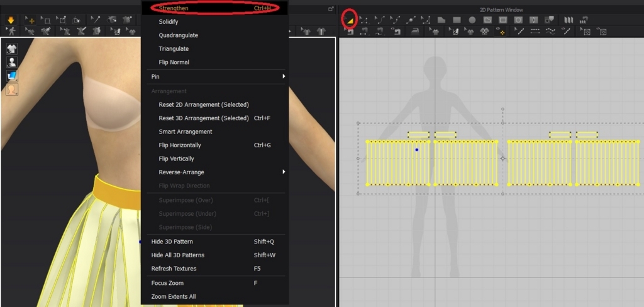Viewport: 644px width, 307px height.
Task: Select the Internal Polygon tool
Action: [x=487, y=20]
